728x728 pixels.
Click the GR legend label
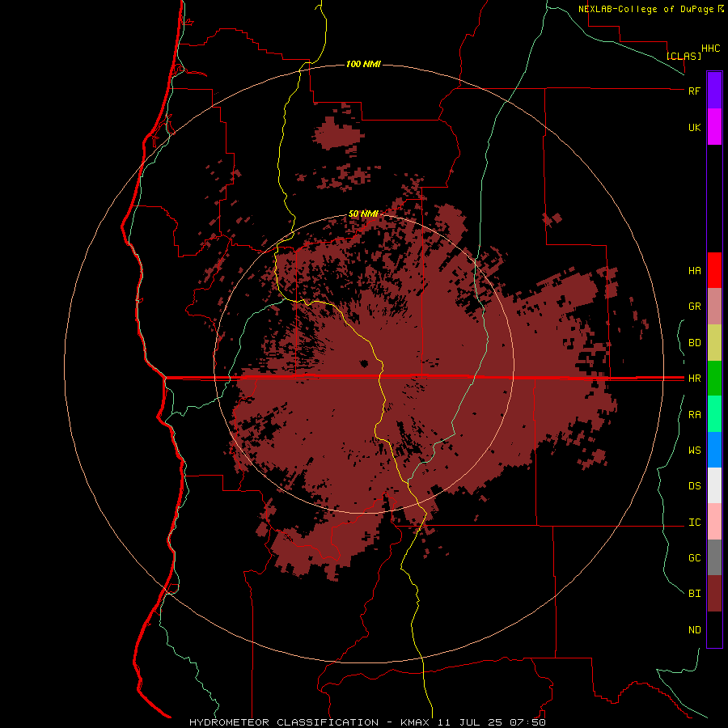694,307
